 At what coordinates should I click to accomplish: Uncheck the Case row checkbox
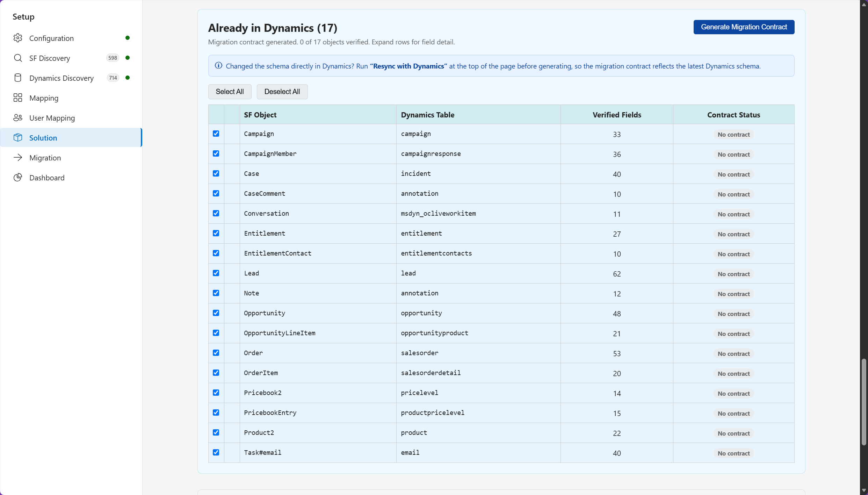point(216,173)
